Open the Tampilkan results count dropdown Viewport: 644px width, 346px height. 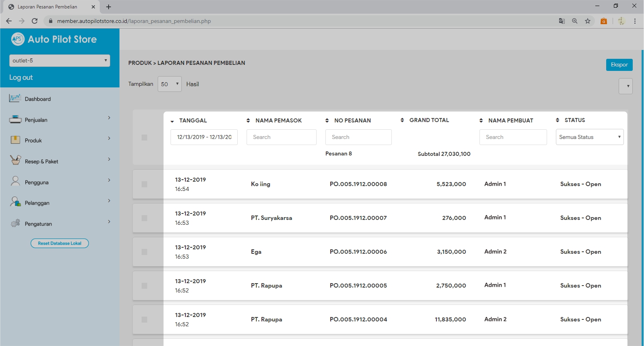(x=169, y=84)
